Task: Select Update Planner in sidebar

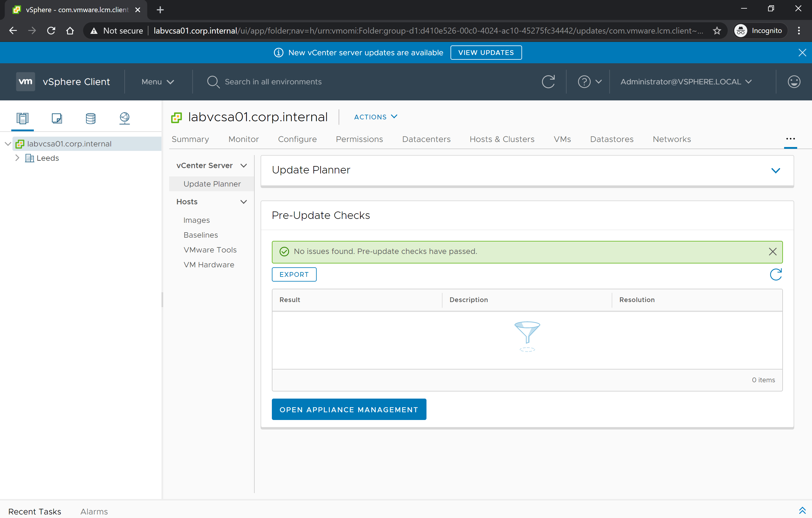Action: [212, 184]
